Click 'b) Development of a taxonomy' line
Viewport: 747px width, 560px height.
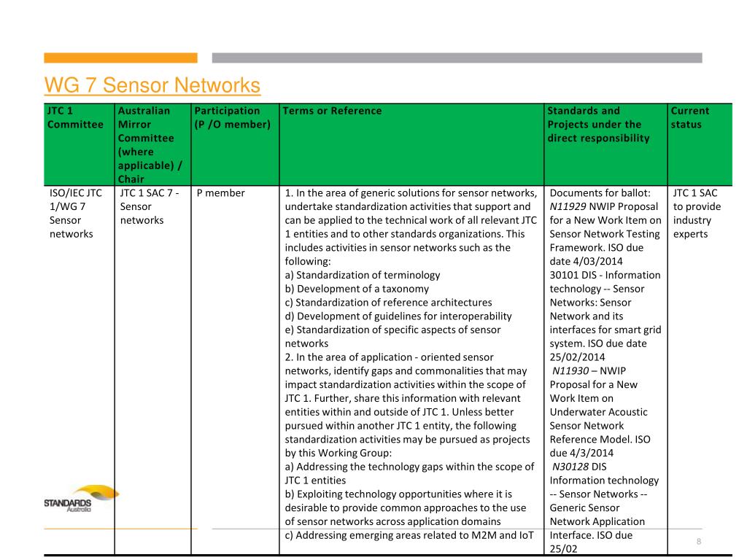(x=357, y=289)
